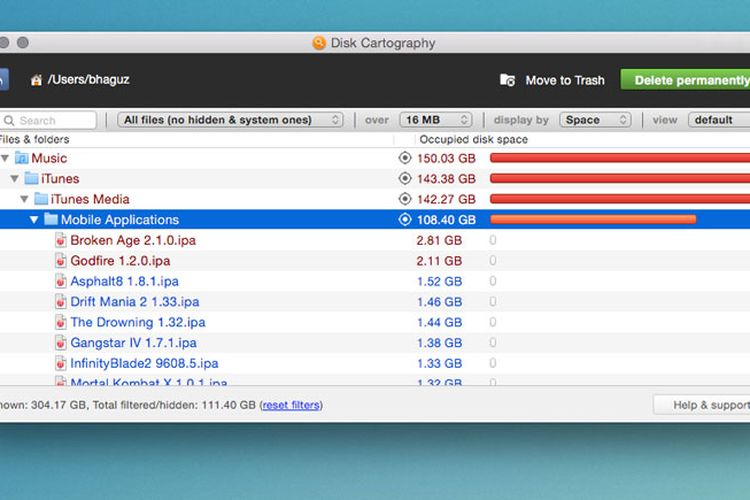750x500 pixels.
Task: Select the iTunes Media row name
Action: 90,199
